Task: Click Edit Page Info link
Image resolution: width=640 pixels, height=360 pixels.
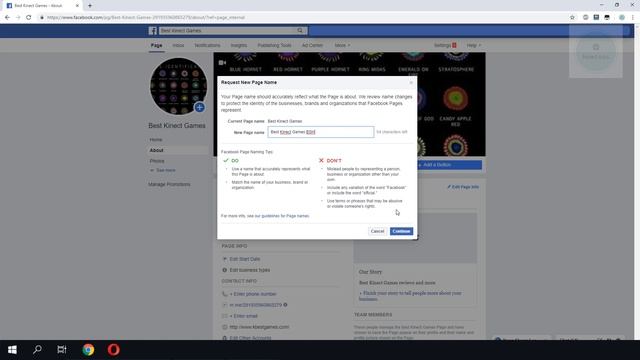Action: [x=463, y=187]
